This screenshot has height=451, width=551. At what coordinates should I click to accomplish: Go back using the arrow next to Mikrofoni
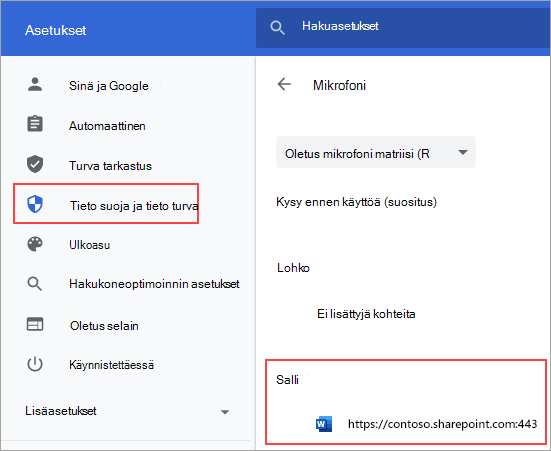pos(284,84)
